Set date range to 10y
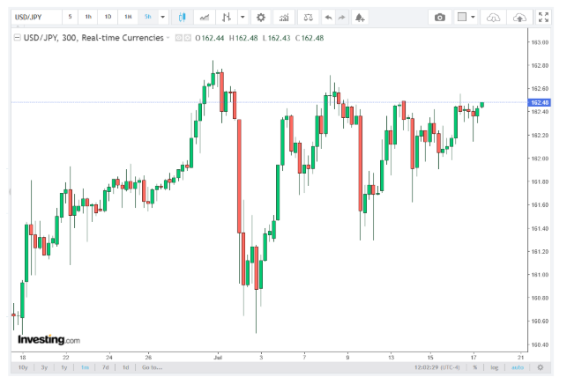The image size is (567, 392). click(x=23, y=367)
